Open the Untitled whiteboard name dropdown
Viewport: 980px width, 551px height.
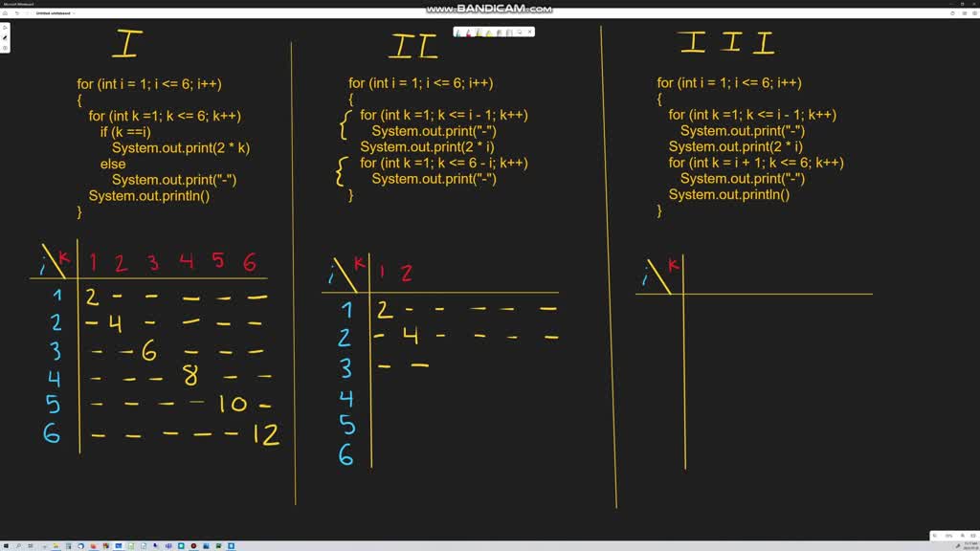74,12
